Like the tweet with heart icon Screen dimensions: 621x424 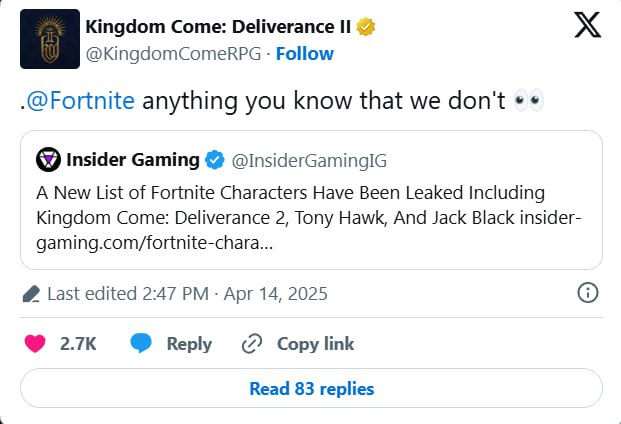(34, 344)
